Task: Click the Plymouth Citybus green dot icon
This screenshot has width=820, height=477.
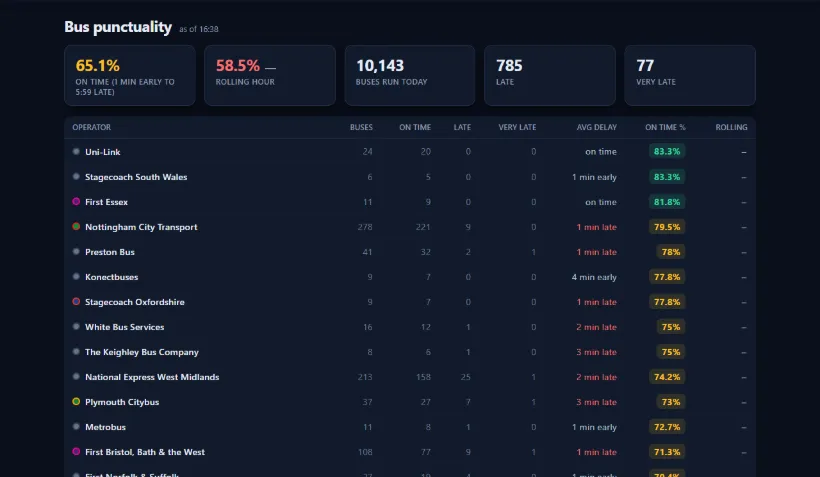Action: (76, 402)
